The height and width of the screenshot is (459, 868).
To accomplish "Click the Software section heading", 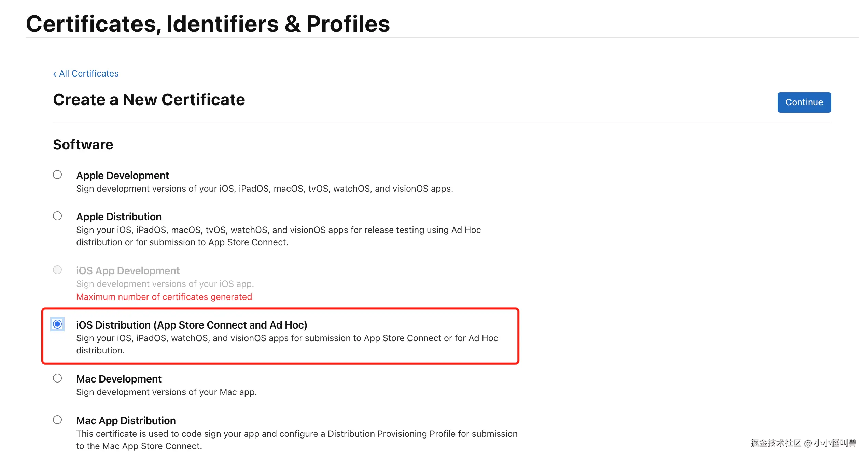I will (x=83, y=145).
